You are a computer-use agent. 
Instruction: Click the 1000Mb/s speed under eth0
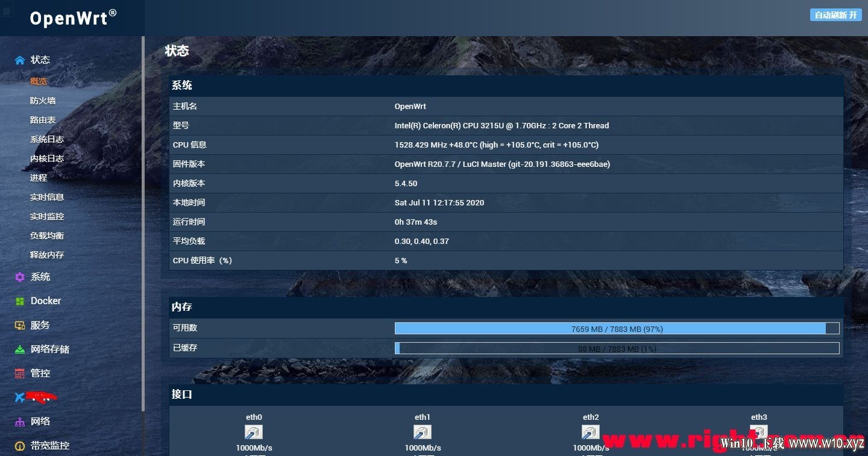254,448
